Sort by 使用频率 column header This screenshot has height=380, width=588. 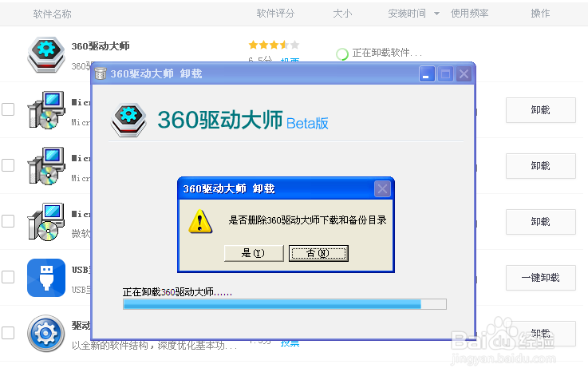click(x=469, y=14)
